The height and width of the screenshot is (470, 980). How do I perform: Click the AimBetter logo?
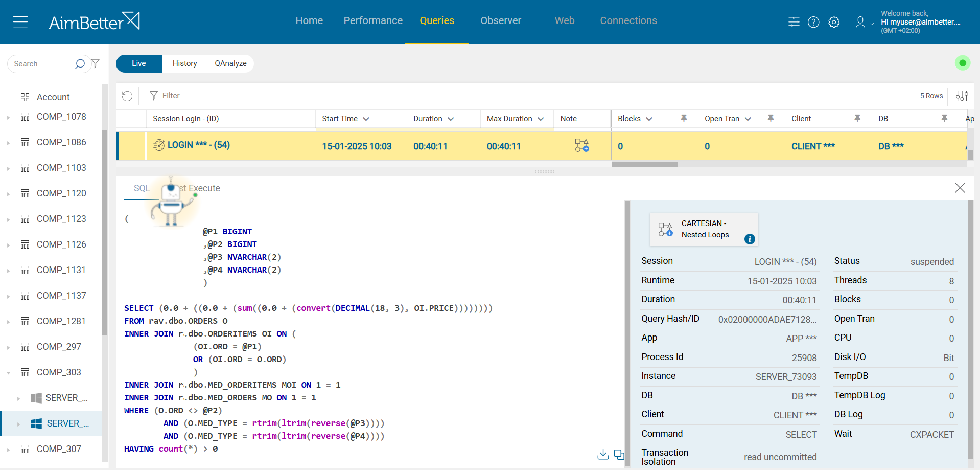pos(94,21)
